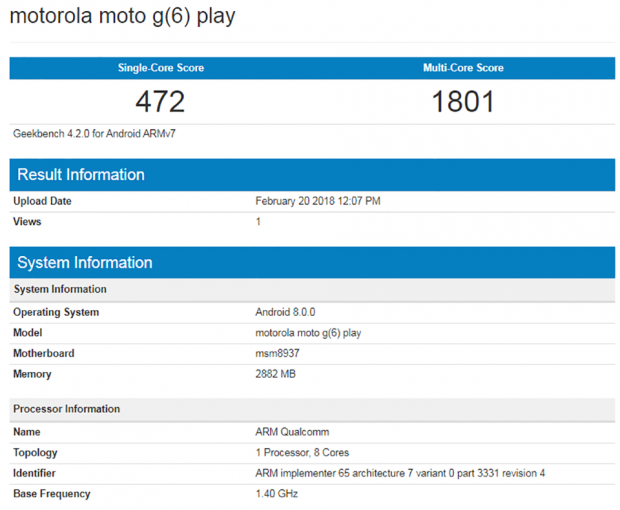
Task: Click the Processor Information subheader row
Action: coord(67,409)
